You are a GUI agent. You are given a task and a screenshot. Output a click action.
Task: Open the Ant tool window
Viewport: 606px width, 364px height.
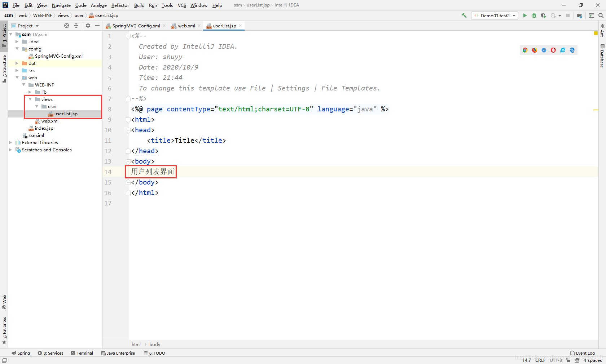[x=602, y=31]
